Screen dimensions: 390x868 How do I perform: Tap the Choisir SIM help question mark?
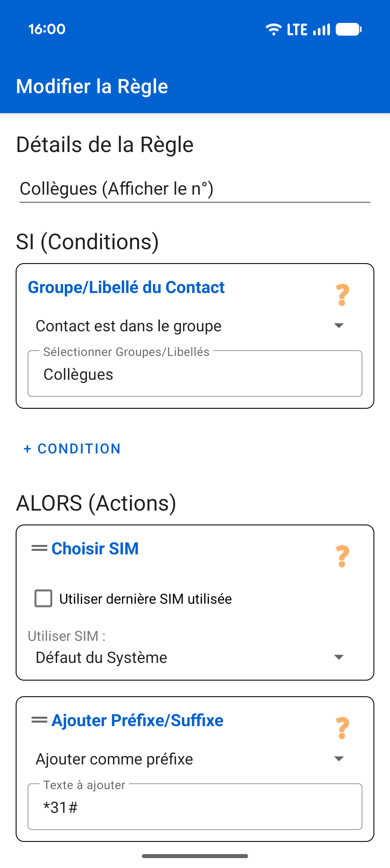342,556
